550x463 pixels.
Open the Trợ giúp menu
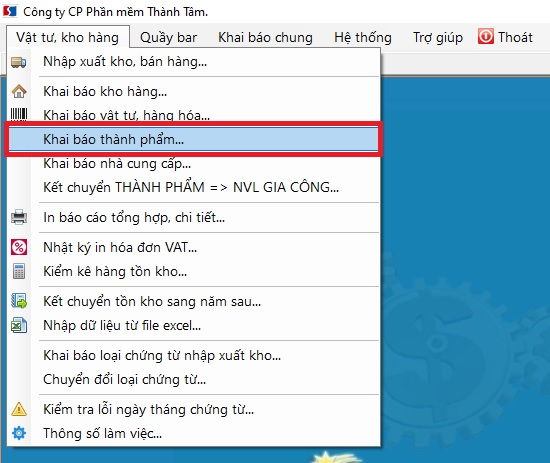pyautogui.click(x=438, y=37)
